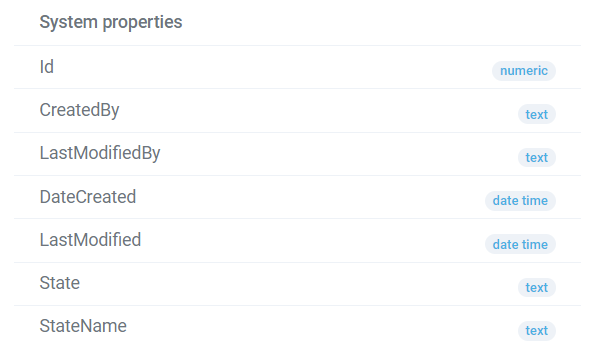
Task: Click the numeric type badge for Id
Action: [x=524, y=71]
